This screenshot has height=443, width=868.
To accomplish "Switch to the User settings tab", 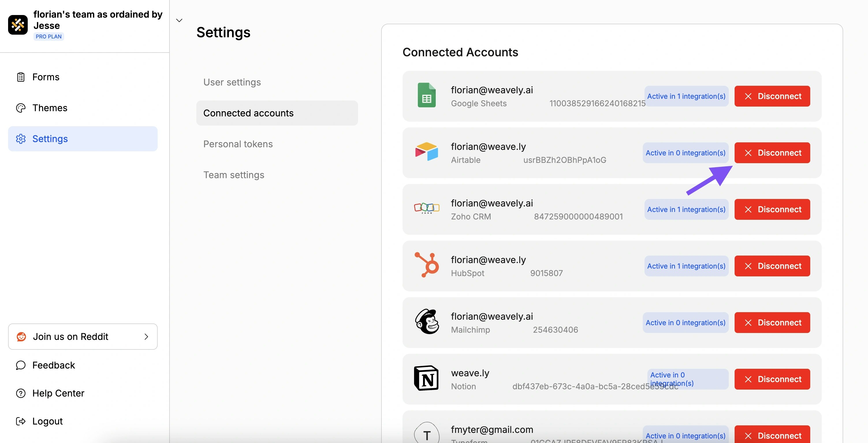I will pyautogui.click(x=232, y=82).
